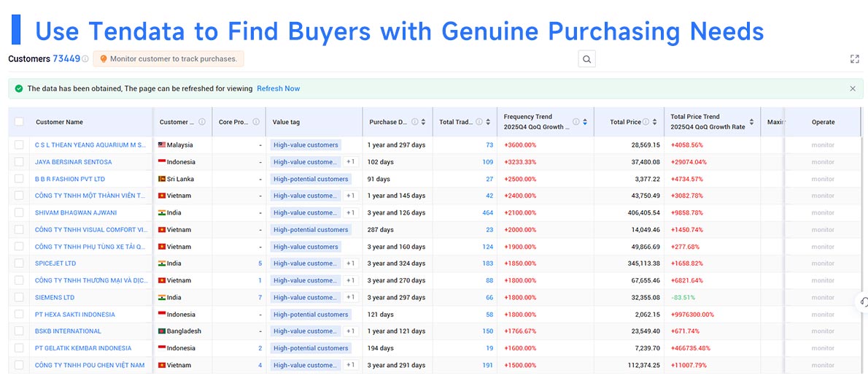Open JAYA BERSINAR SENTOSA customer
Image resolution: width=868 pixels, height=381 pixels.
coord(73,162)
